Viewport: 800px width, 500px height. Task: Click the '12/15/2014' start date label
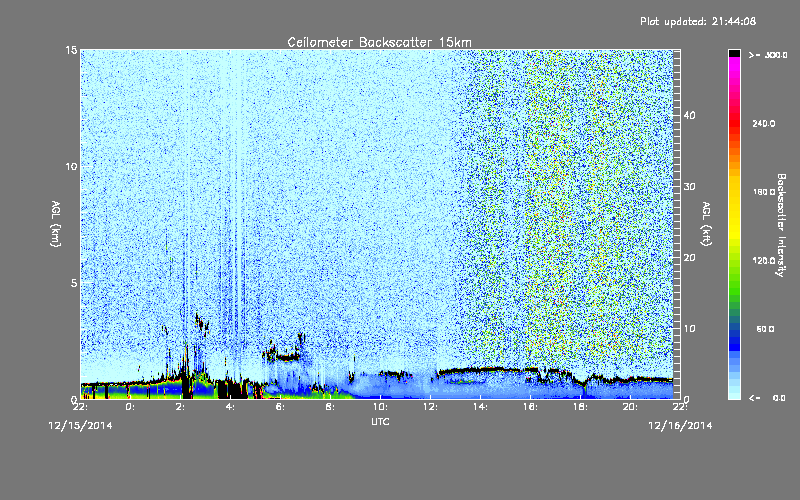(81, 426)
